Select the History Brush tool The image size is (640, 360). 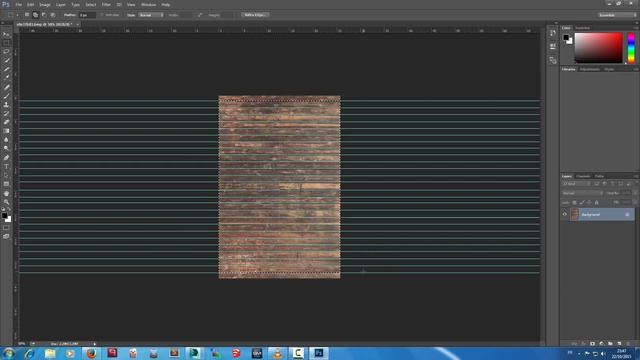(6, 113)
